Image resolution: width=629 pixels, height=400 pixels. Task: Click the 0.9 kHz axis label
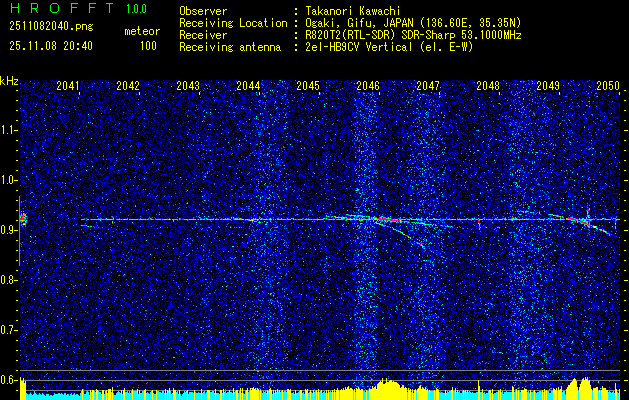(8, 230)
